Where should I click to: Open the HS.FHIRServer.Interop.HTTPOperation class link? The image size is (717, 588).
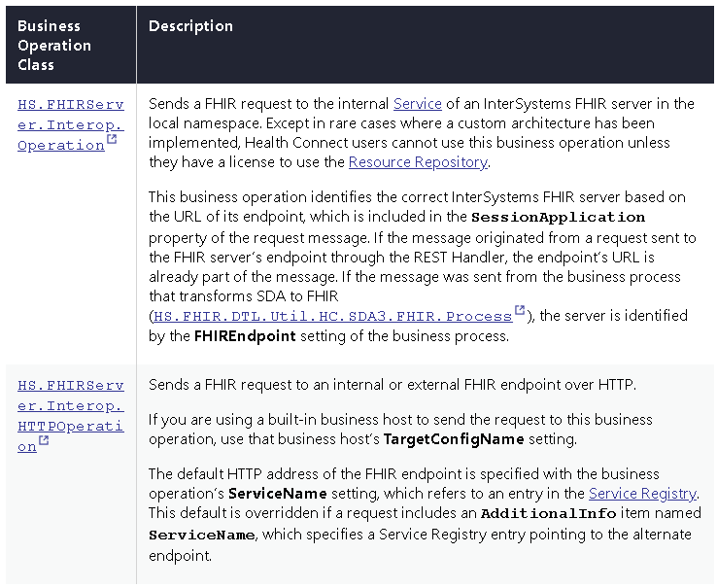point(70,416)
